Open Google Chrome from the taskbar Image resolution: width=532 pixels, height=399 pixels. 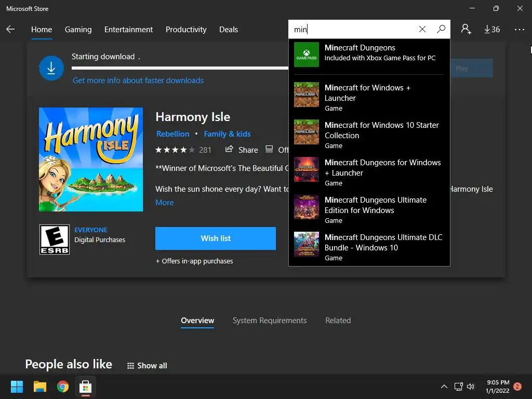coord(63,387)
